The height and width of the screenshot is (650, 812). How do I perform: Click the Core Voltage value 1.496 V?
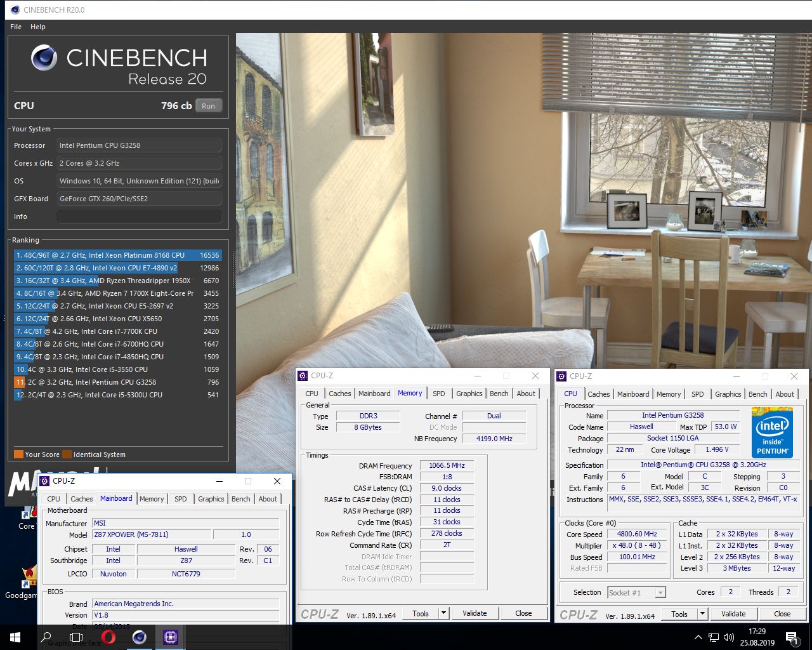click(x=717, y=449)
